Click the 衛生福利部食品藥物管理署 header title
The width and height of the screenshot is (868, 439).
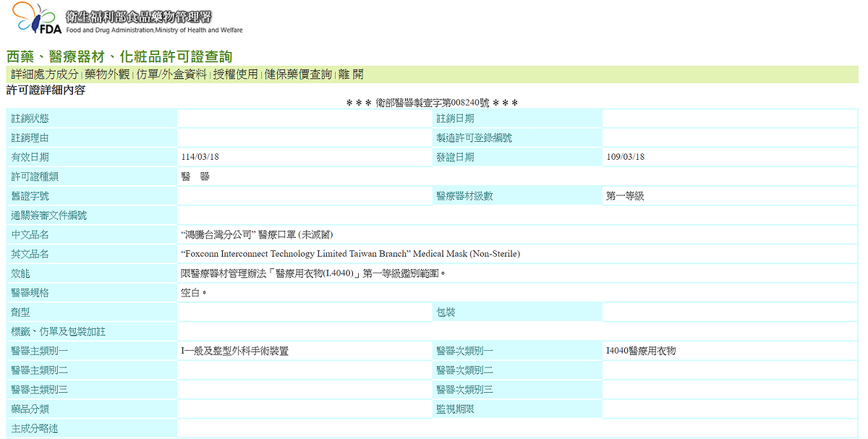coord(139,17)
